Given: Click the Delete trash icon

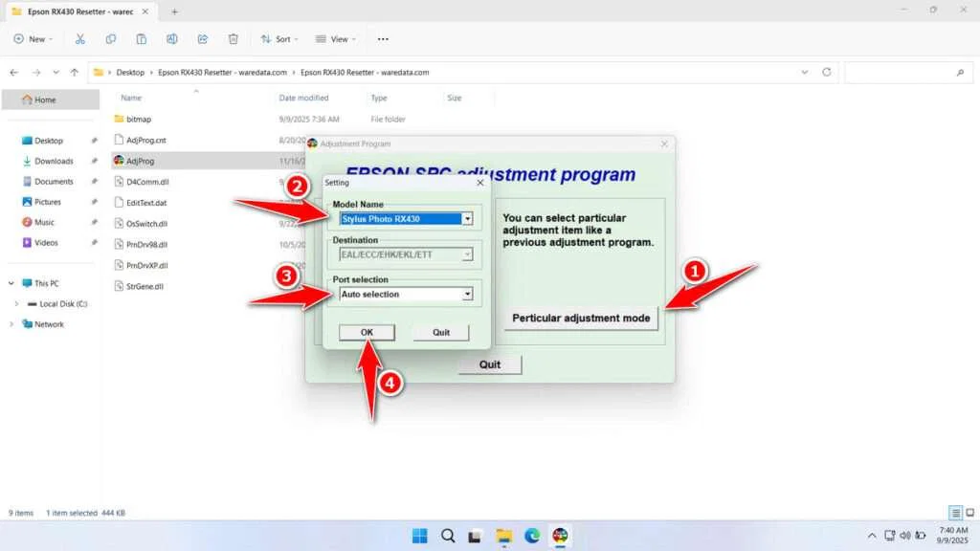Looking at the screenshot, I should (x=234, y=39).
